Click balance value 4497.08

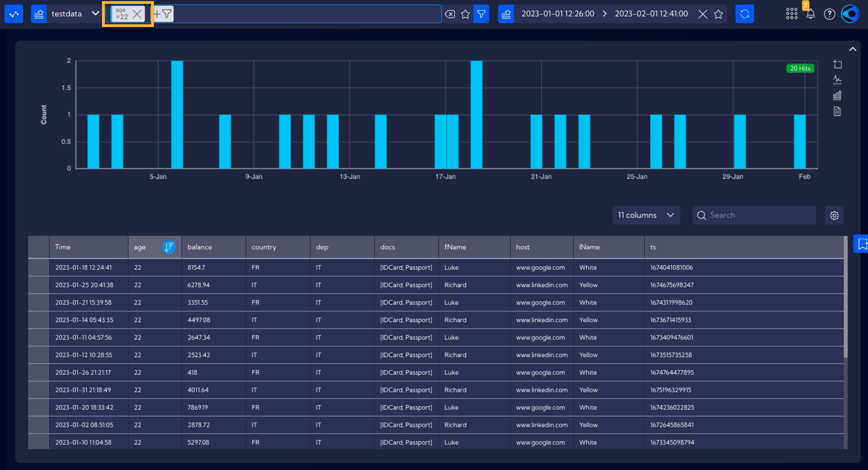(x=198, y=320)
